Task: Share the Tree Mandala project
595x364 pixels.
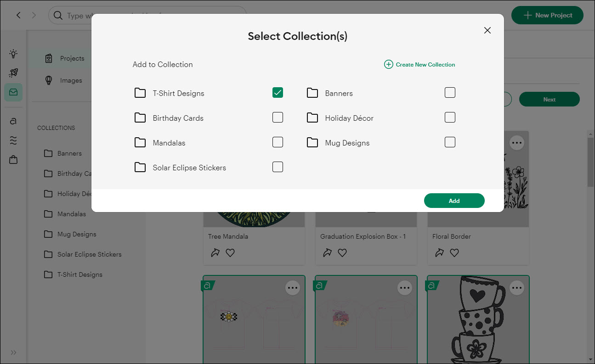Action: click(x=215, y=252)
